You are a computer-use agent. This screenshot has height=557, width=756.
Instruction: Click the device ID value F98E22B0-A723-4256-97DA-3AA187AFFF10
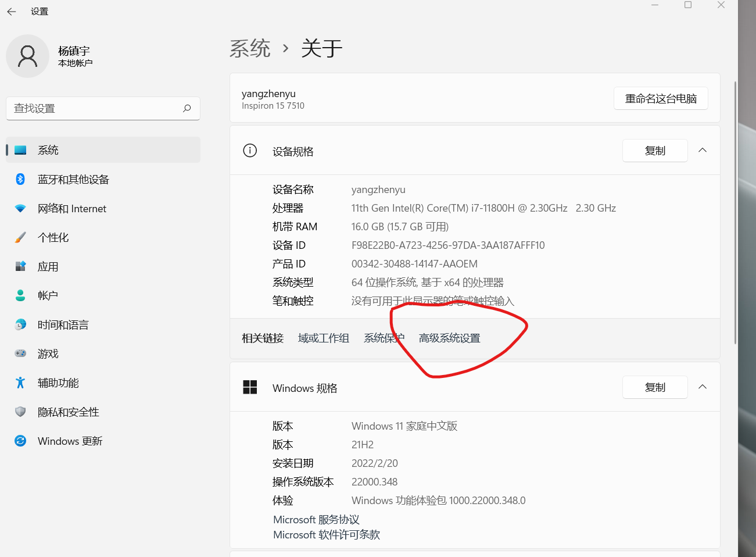click(448, 245)
